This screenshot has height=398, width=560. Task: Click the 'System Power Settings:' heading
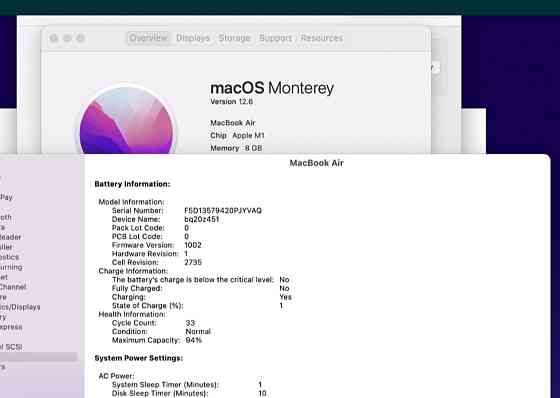pos(139,358)
